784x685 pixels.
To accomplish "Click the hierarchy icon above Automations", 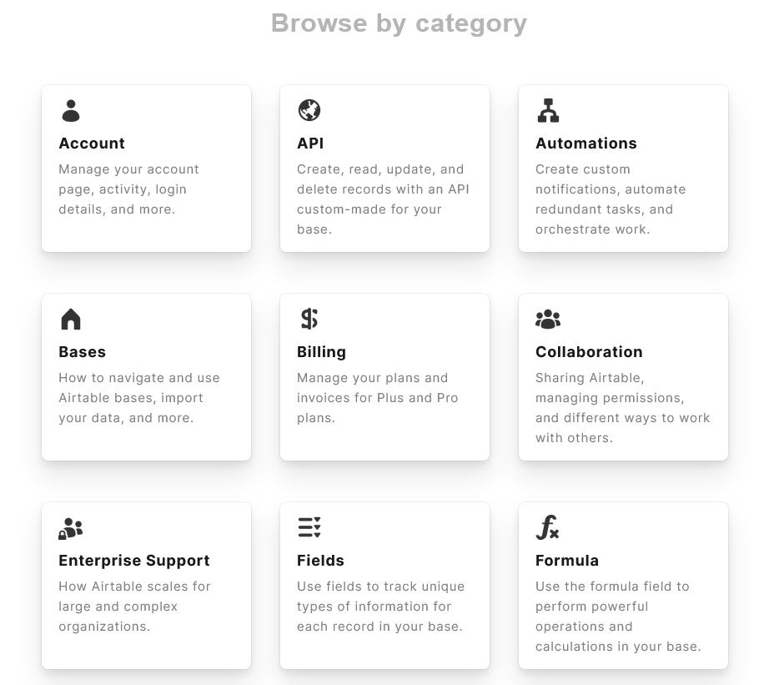I will point(548,109).
